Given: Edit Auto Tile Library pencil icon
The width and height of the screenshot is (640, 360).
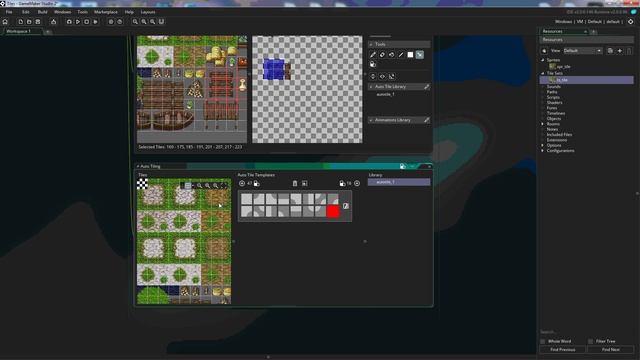Looking at the screenshot, I should pos(427,87).
